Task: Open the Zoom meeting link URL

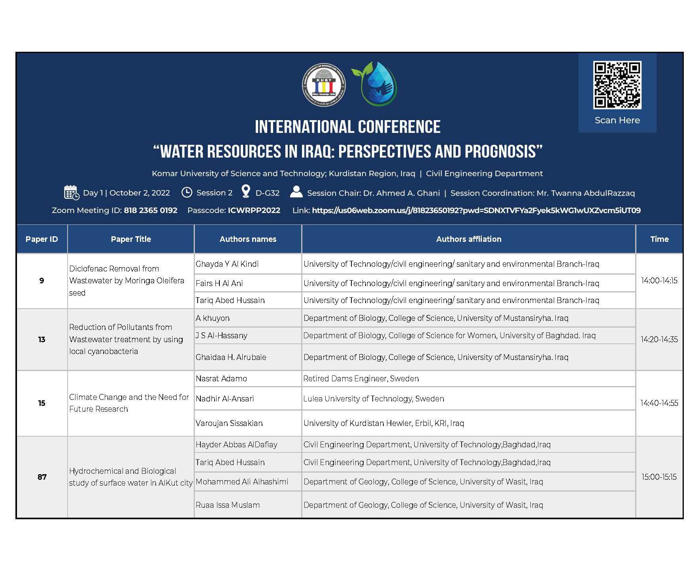Action: click(476, 210)
